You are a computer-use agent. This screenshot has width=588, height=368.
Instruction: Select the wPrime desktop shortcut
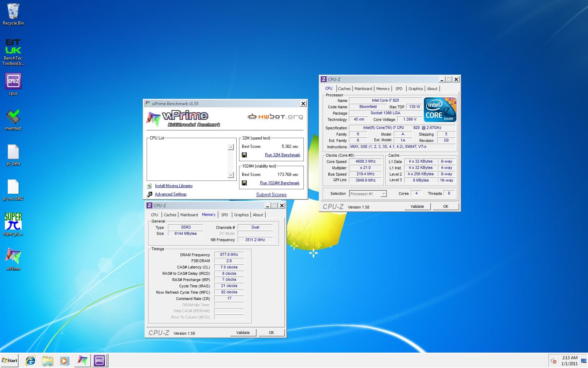click(13, 259)
